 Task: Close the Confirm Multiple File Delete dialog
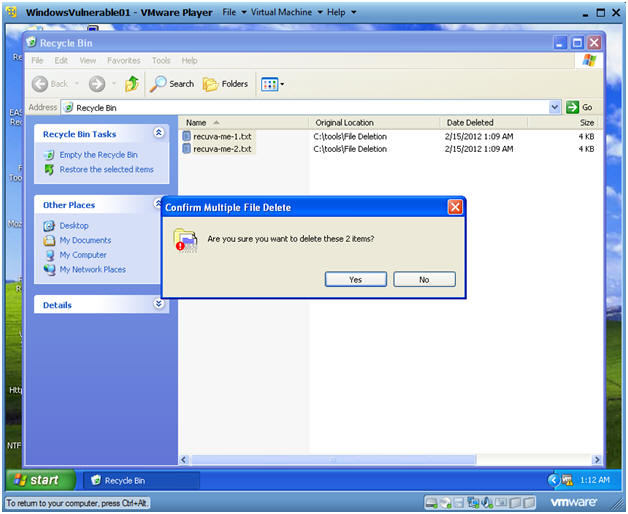455,207
